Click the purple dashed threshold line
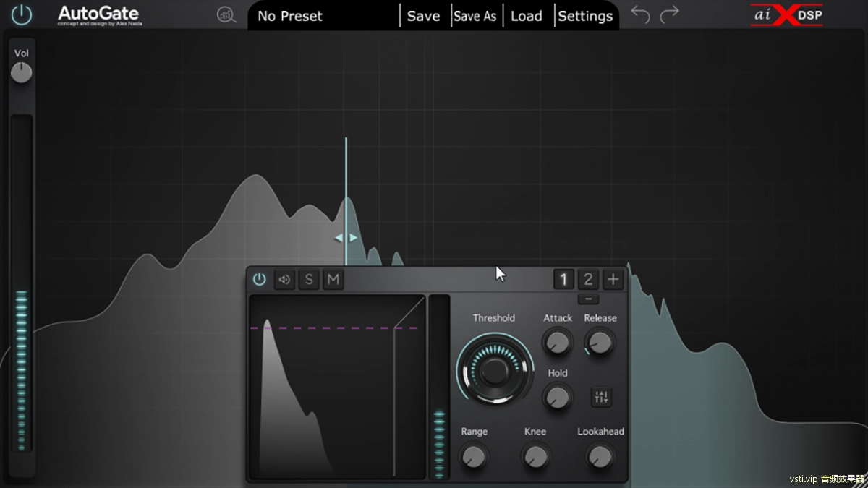The height and width of the screenshot is (488, 868). click(x=334, y=328)
